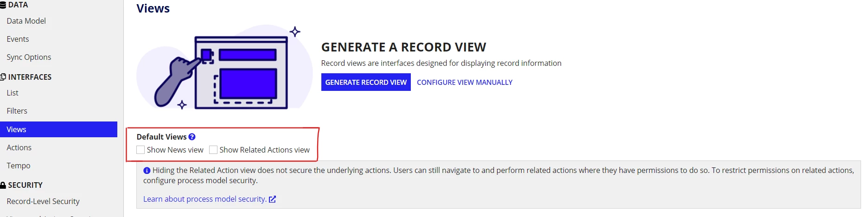The image size is (868, 217).
Task: Click the blue info icon in the notice banner
Action: 147,171
